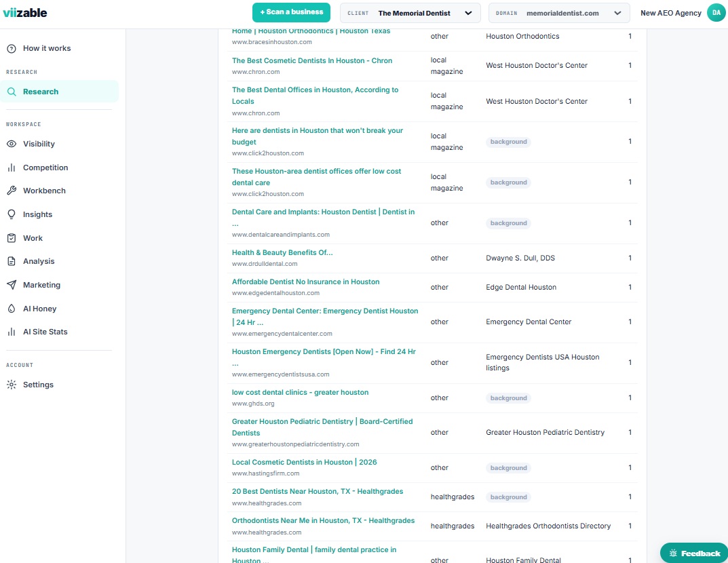Click the Feedback button
Viewport: 728px width, 563px height.
pyautogui.click(x=694, y=554)
